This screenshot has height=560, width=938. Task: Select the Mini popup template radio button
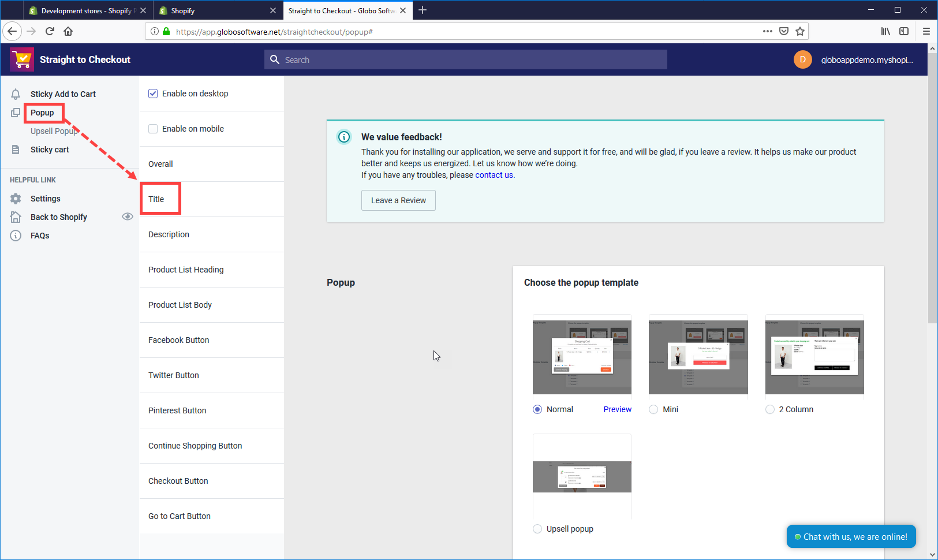point(653,409)
